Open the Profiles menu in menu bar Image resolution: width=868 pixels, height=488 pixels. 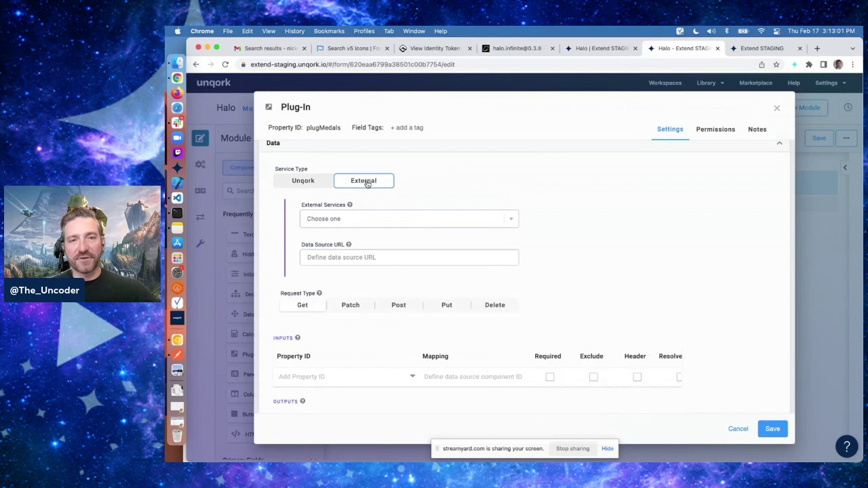[364, 31]
